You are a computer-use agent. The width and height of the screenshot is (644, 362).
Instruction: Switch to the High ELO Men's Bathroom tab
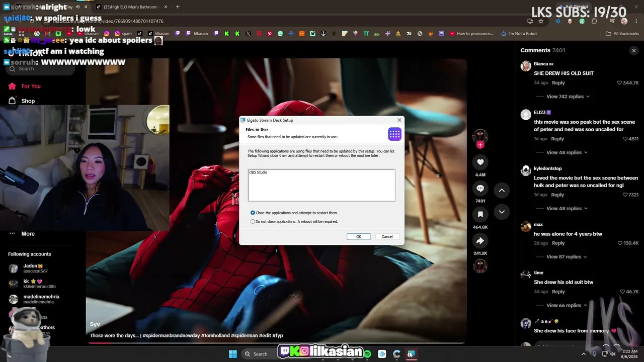131,7
